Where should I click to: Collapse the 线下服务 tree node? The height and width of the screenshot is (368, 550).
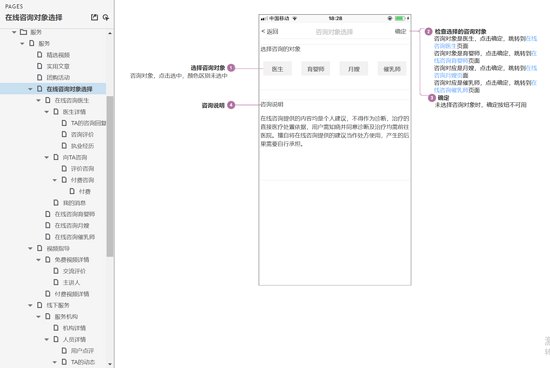(30, 305)
